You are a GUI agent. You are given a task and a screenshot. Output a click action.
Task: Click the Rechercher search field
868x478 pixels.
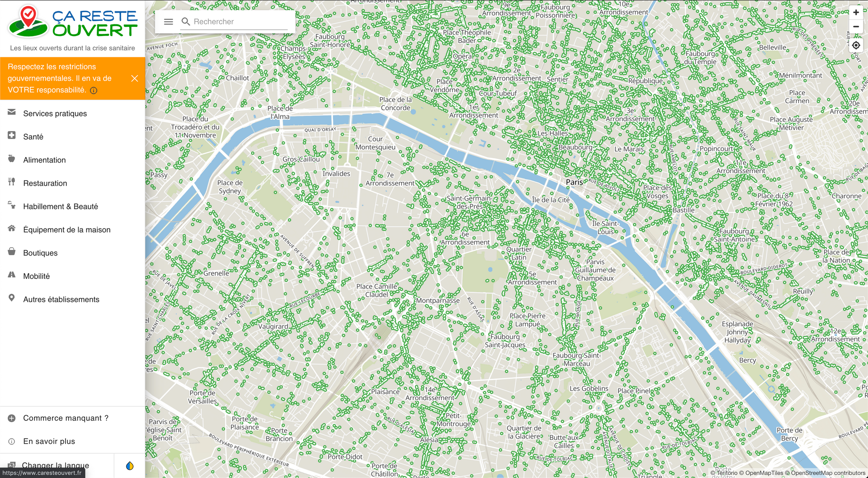[x=234, y=22]
